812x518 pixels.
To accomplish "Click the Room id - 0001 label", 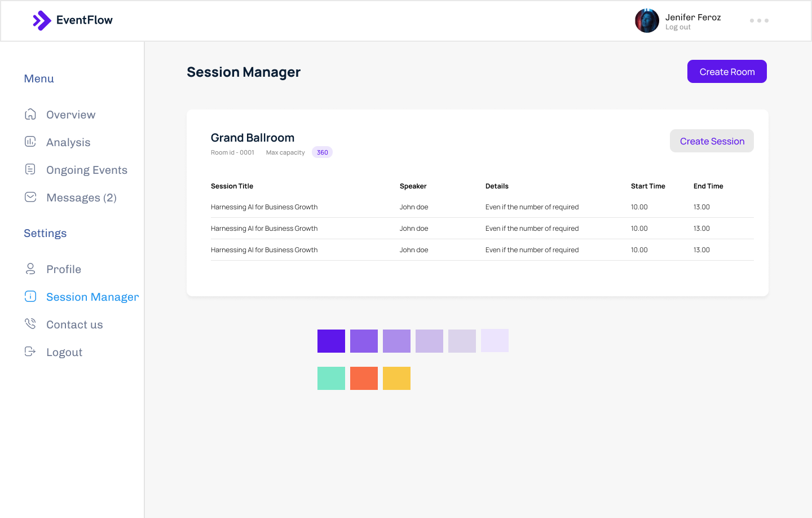I will tap(232, 152).
